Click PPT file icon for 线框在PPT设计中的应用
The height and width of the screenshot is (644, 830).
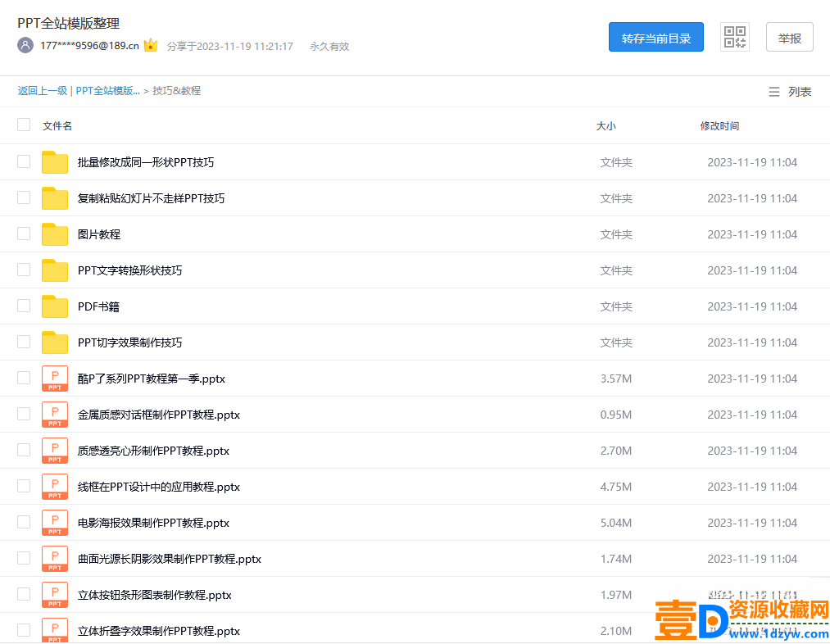click(x=55, y=487)
